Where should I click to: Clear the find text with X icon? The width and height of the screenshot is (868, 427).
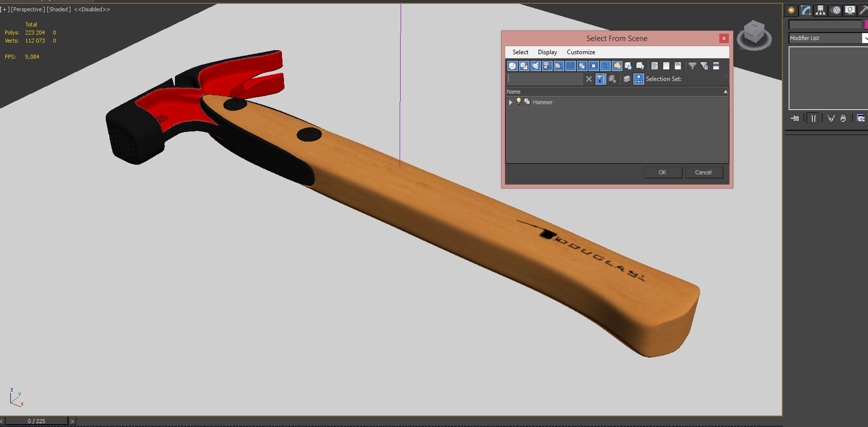[x=589, y=79]
